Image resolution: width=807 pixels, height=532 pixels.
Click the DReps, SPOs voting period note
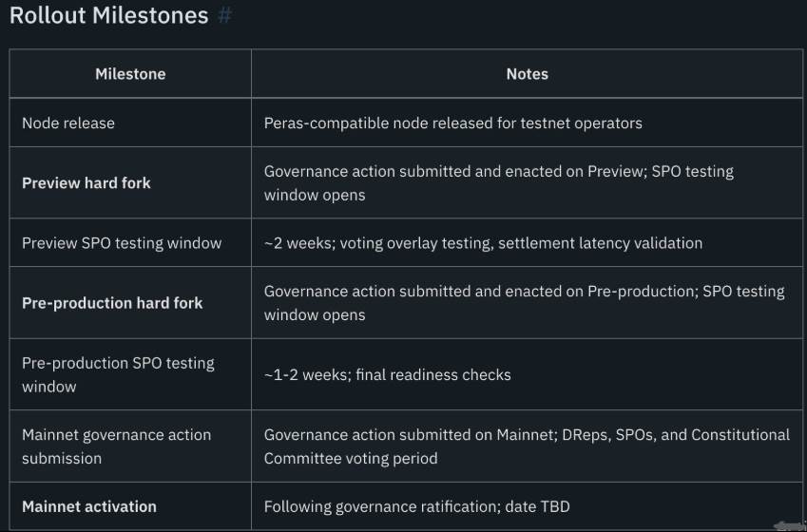tap(527, 446)
